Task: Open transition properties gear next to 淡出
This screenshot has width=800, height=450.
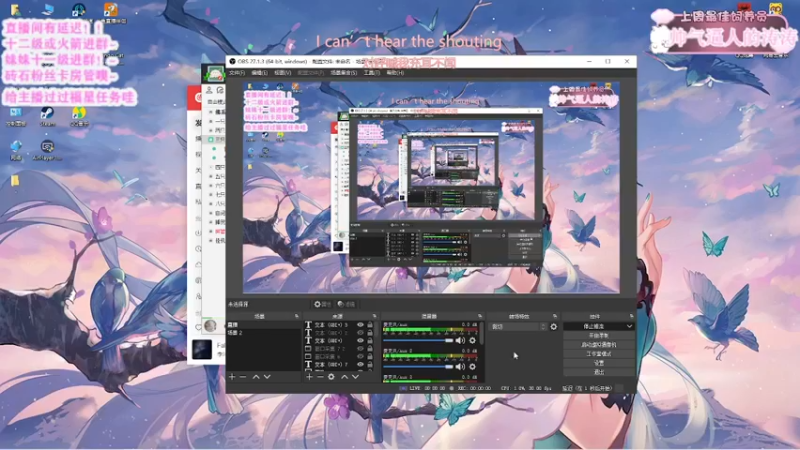Action: click(554, 327)
